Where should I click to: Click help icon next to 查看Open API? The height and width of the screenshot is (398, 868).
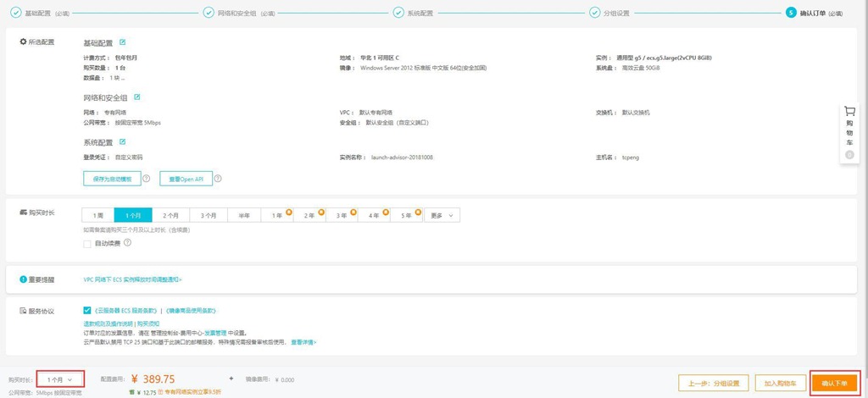coord(218,179)
